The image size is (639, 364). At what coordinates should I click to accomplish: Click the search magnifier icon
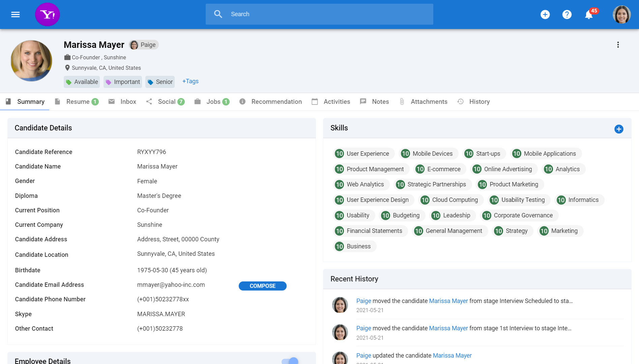[218, 14]
